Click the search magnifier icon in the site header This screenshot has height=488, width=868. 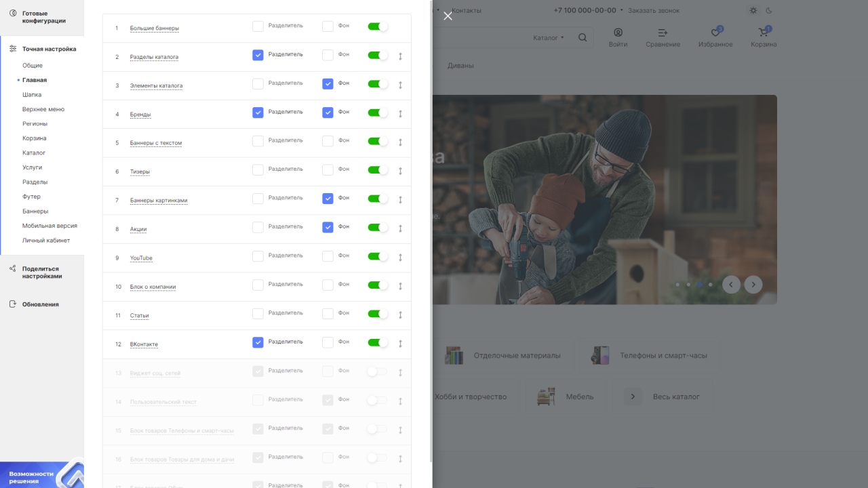pos(583,38)
